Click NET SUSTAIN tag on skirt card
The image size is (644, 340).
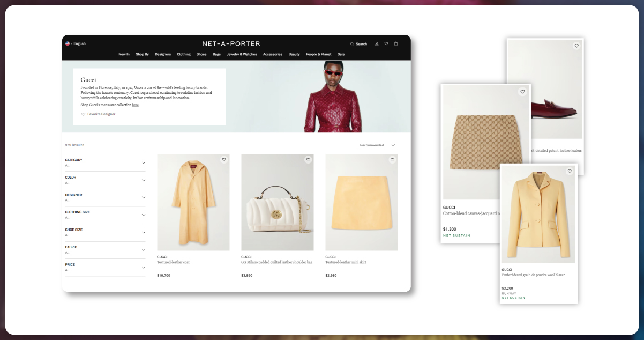(456, 235)
